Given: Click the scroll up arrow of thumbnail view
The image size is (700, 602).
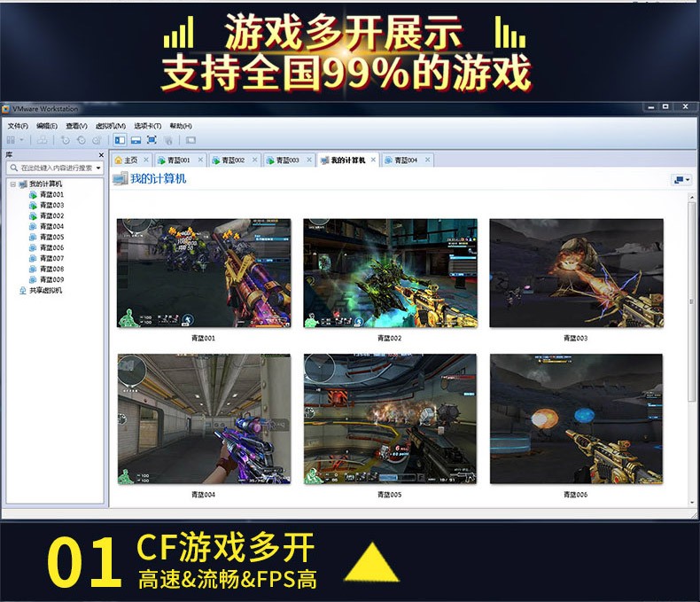Looking at the screenshot, I should tap(692, 197).
